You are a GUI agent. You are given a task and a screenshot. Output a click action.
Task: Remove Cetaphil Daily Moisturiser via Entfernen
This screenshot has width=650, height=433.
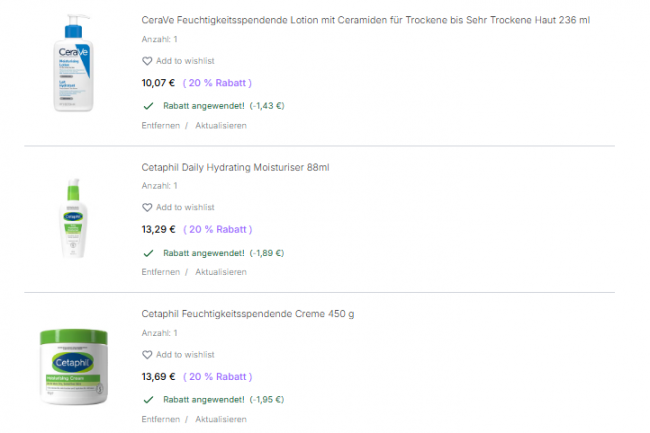pos(160,272)
